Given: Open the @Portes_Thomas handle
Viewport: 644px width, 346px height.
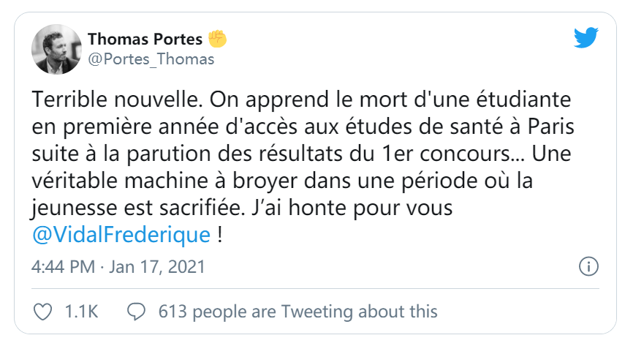Looking at the screenshot, I should click(151, 60).
